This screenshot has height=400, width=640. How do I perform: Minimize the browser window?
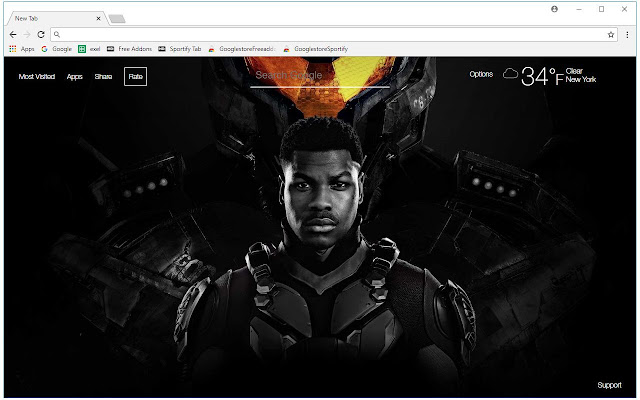(579, 9)
